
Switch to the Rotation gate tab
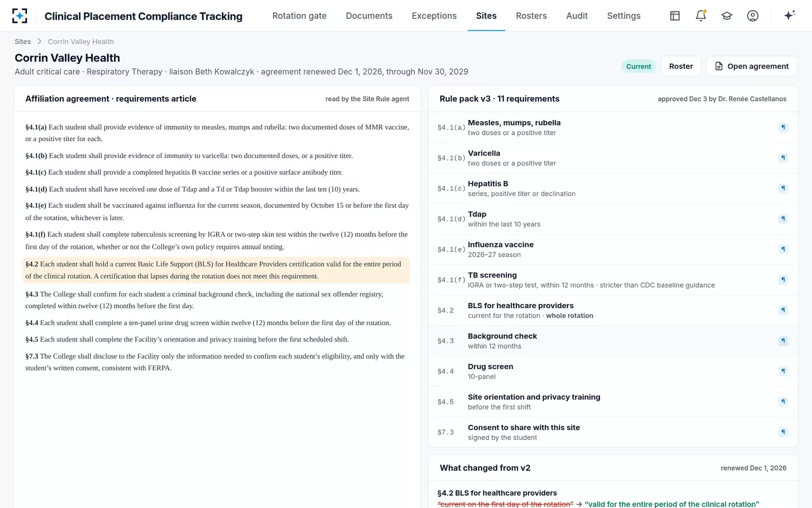pyautogui.click(x=299, y=16)
